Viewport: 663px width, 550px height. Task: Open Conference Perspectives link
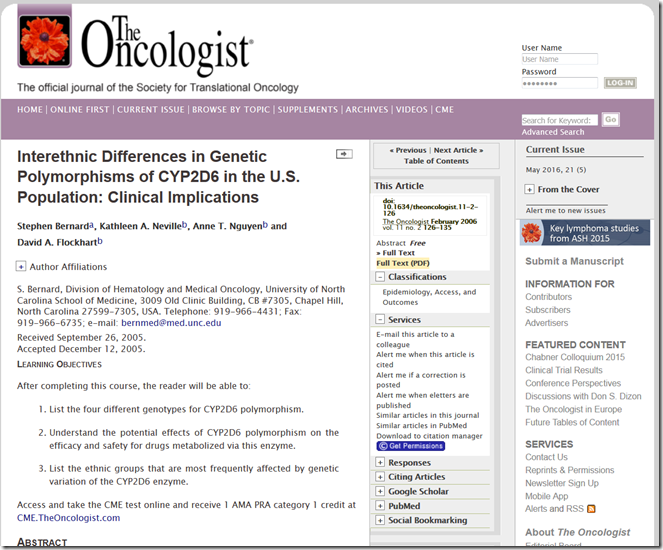coord(573,383)
